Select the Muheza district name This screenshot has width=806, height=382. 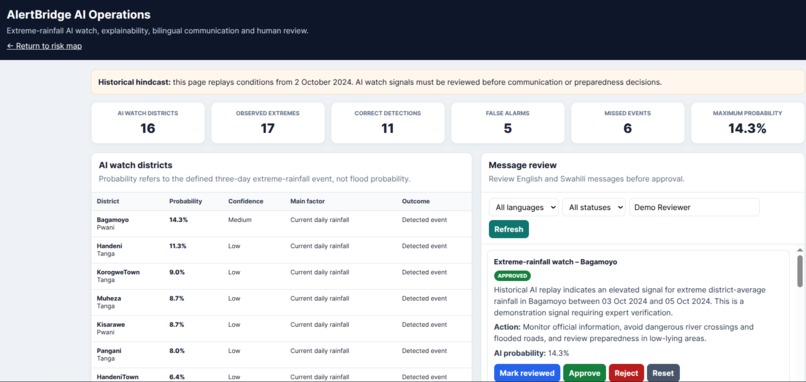[108, 298]
